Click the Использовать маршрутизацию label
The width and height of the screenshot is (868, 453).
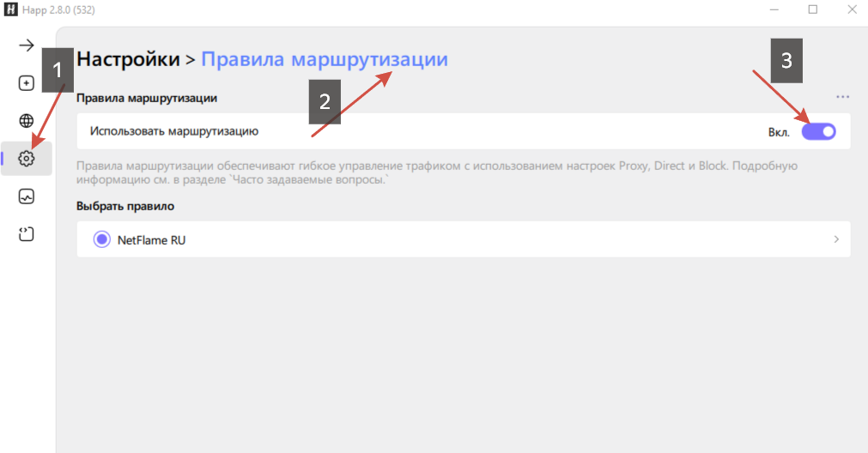[174, 131]
